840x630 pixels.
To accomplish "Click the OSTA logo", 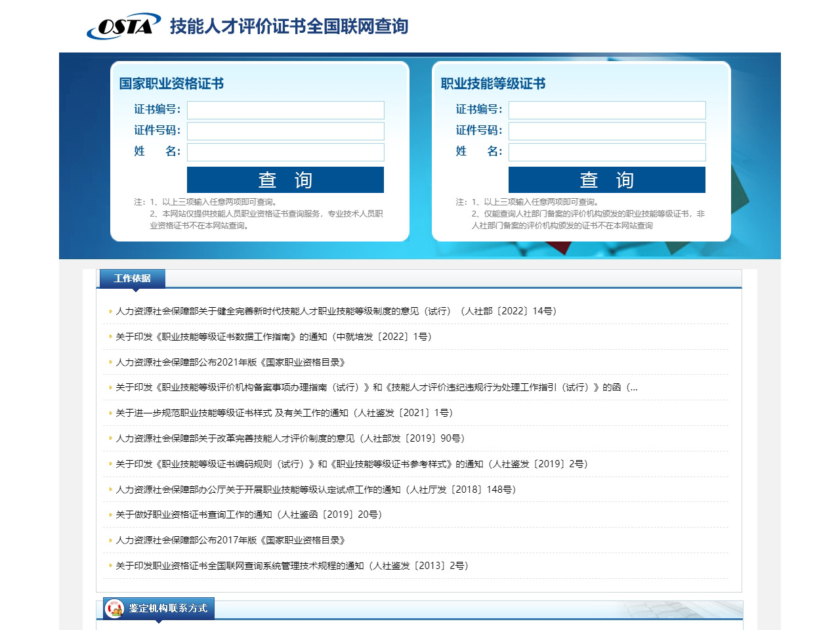I will coord(121,26).
